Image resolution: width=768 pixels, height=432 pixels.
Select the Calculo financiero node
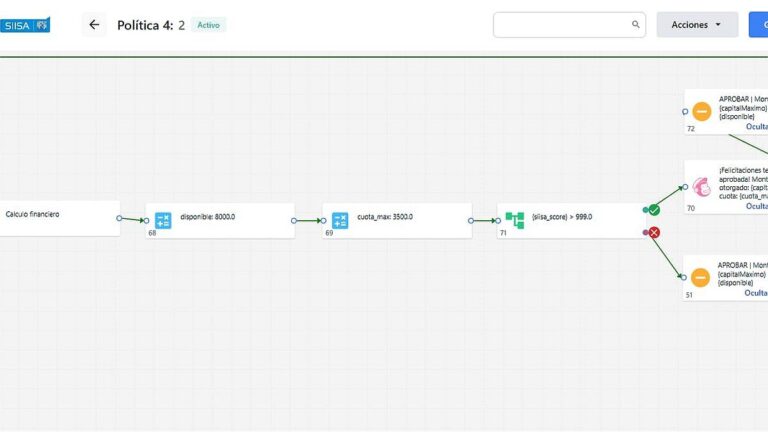click(58, 218)
